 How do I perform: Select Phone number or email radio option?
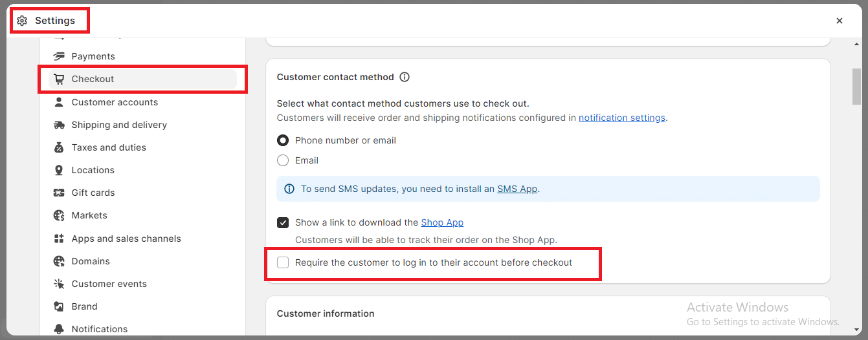283,140
